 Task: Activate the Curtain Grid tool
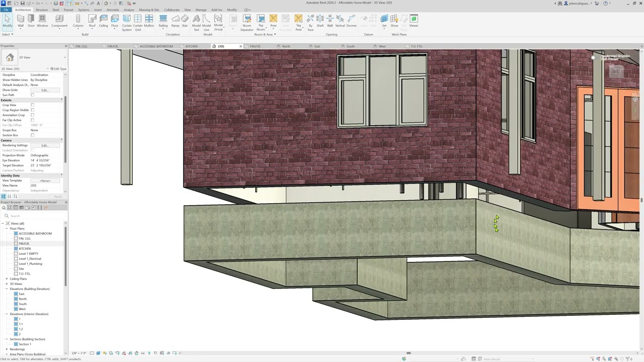pyautogui.click(x=138, y=23)
